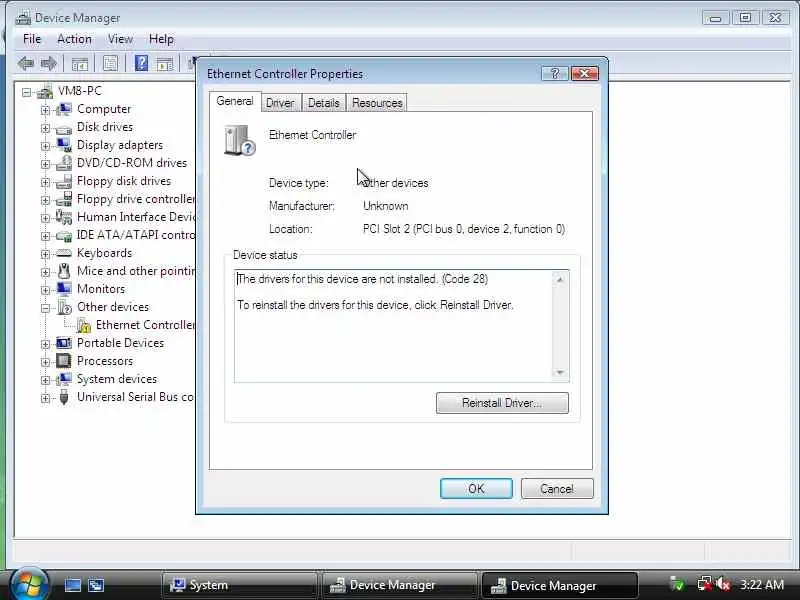Open the System taskbar button
Image resolution: width=800 pixels, height=600 pixels.
tap(239, 585)
